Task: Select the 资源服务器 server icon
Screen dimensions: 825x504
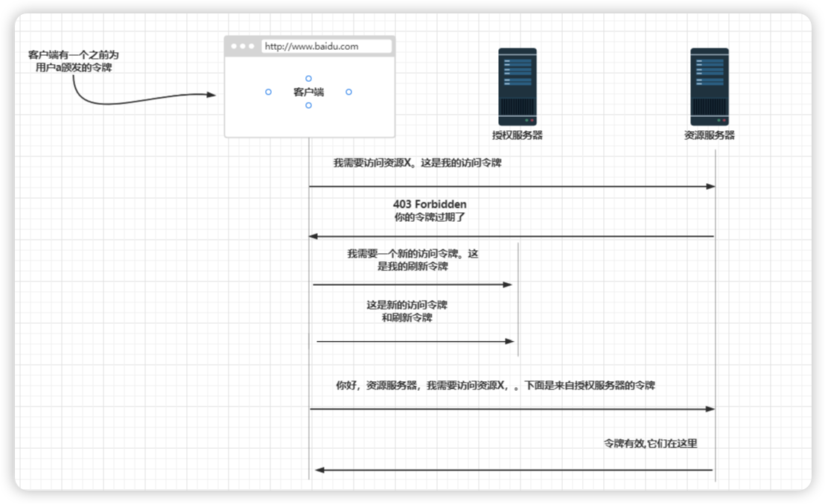Action: pyautogui.click(x=710, y=87)
